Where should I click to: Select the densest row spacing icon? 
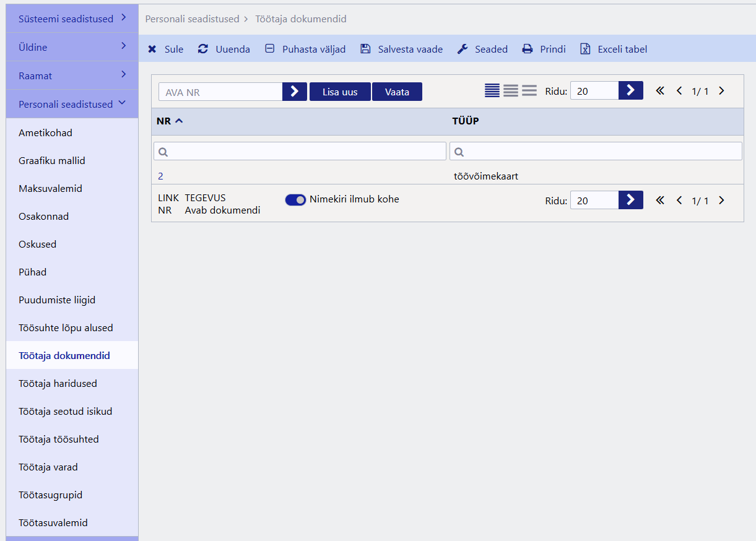click(492, 90)
